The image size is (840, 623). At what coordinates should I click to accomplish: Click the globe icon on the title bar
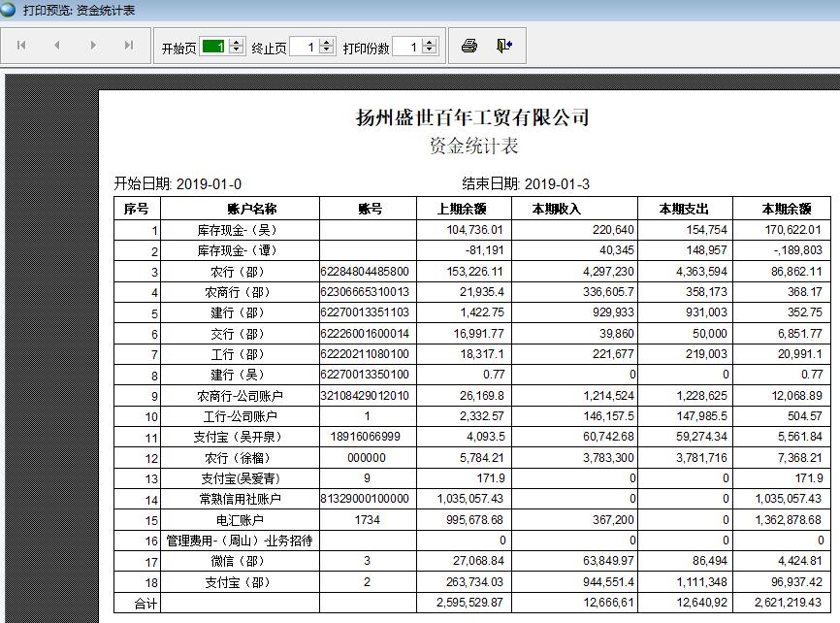pos(10,9)
